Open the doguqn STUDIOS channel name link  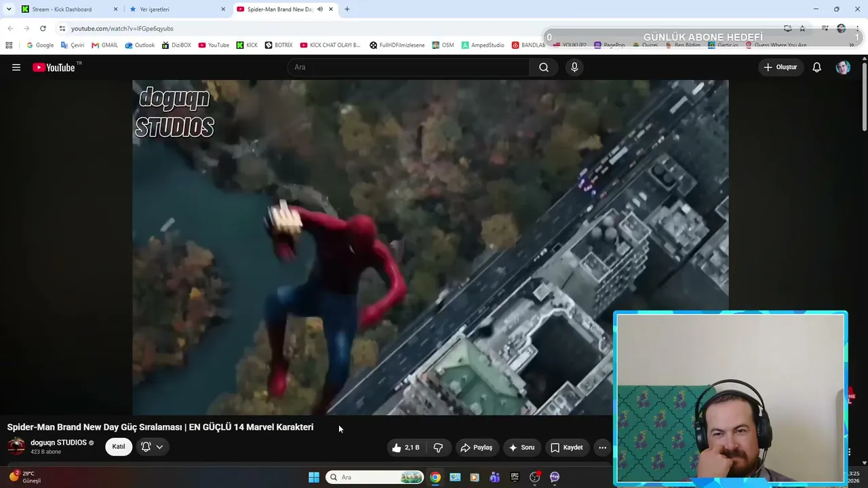coord(58,443)
